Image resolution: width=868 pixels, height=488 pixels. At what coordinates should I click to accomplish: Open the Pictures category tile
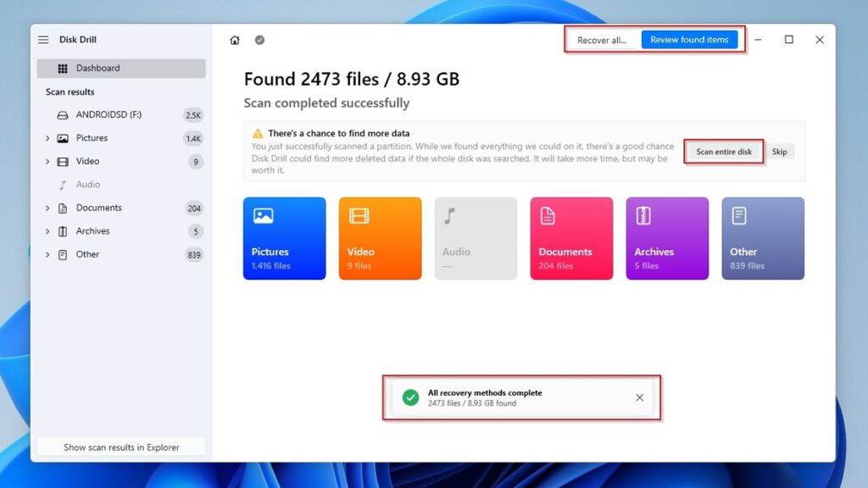click(x=284, y=238)
